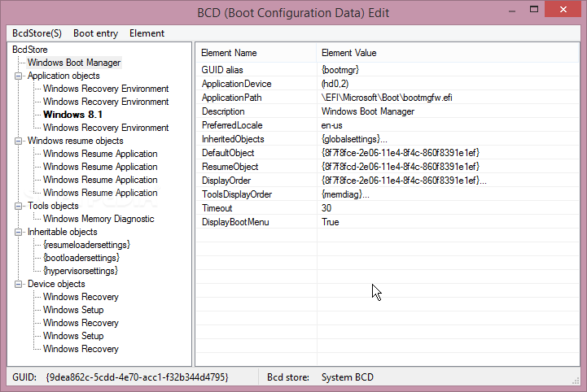Select the Description element name
This screenshot has width=587, height=392.
click(223, 111)
